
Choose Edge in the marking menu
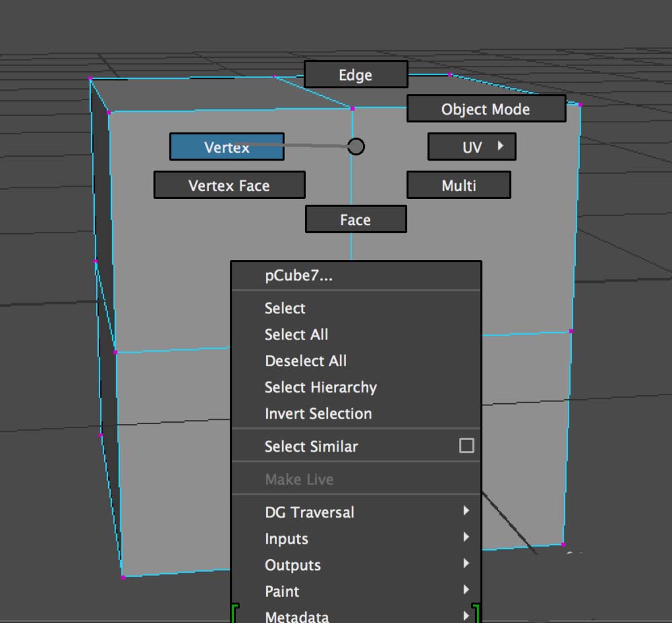tap(355, 74)
